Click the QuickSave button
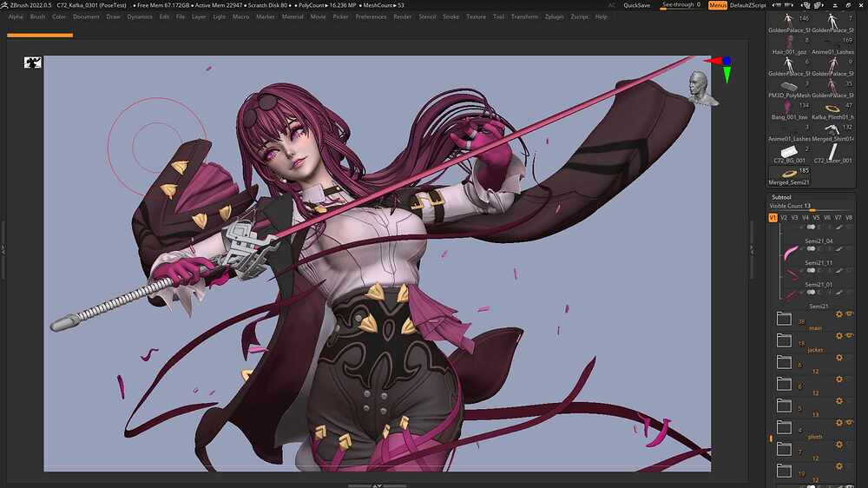Viewport: 868px width, 488px height. click(636, 5)
